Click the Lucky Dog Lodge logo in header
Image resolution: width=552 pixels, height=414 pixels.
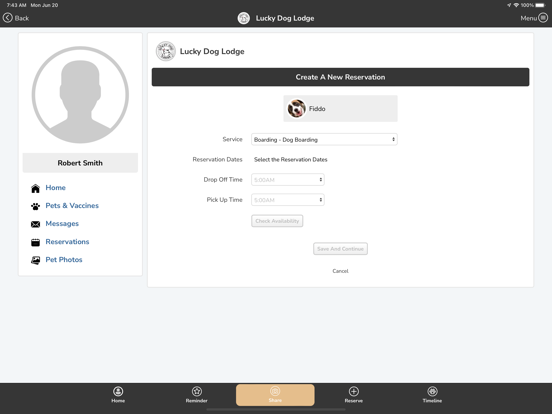coord(244,18)
